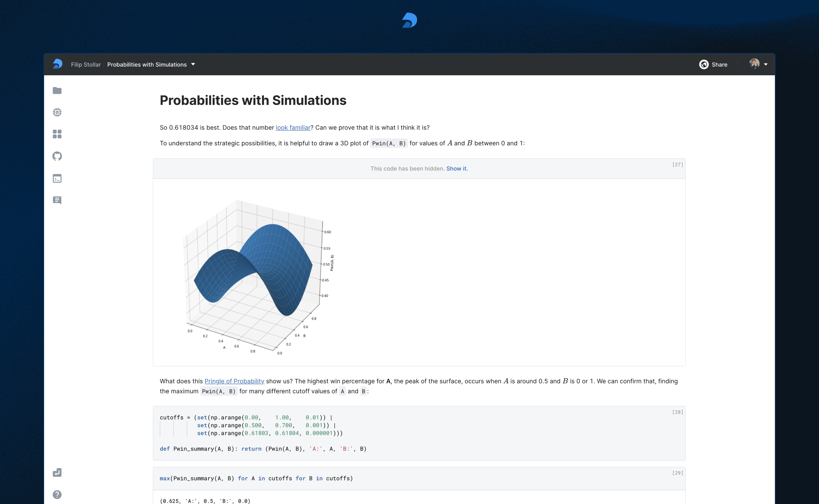Expand the notebook title dropdown arrow
This screenshot has height=504, width=819.
click(x=193, y=64)
